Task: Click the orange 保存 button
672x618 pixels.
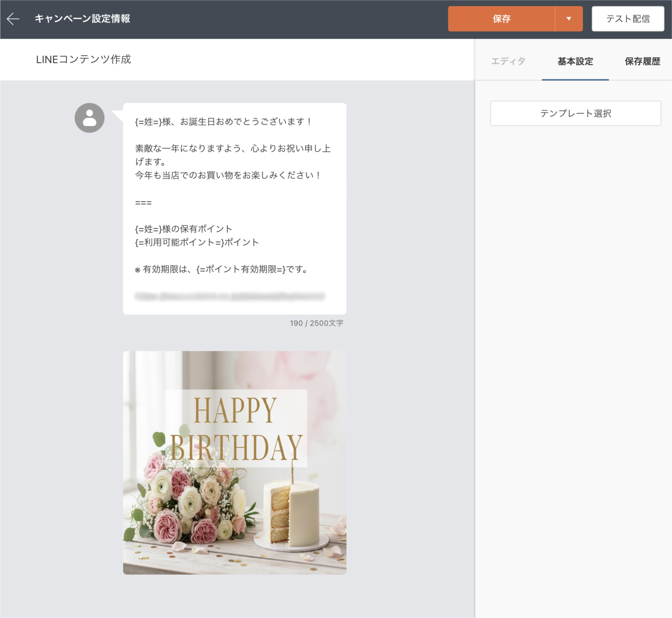Action: pos(501,19)
